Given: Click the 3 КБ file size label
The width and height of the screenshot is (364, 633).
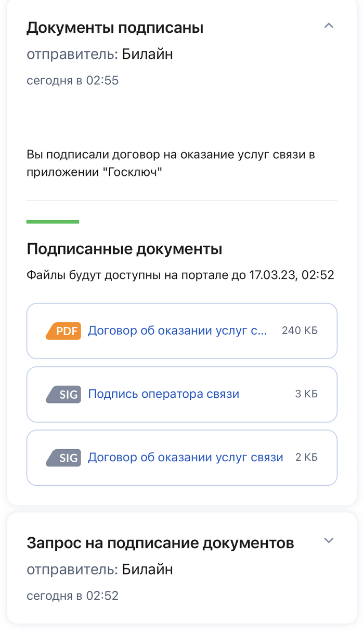Looking at the screenshot, I should click(306, 395).
